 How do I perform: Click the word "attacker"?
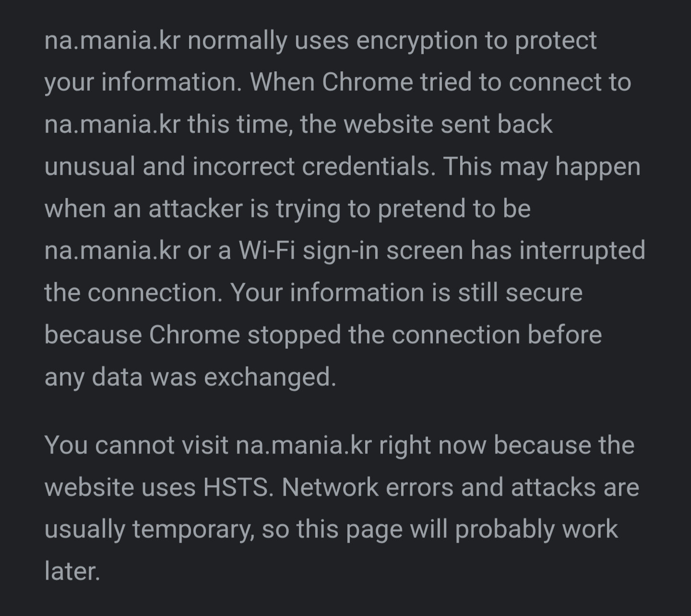pyautogui.click(x=195, y=209)
